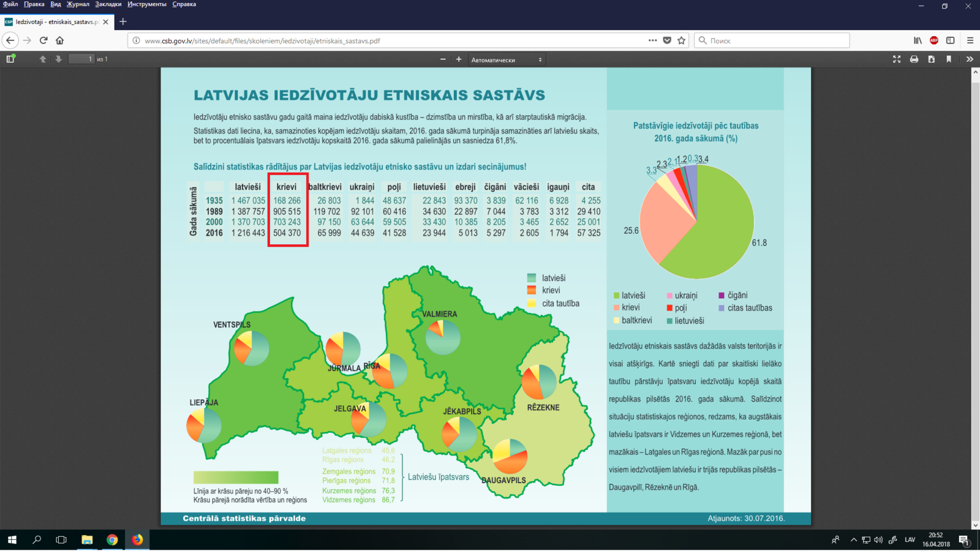Print the PDF document
The image size is (980, 551).
coord(914,59)
